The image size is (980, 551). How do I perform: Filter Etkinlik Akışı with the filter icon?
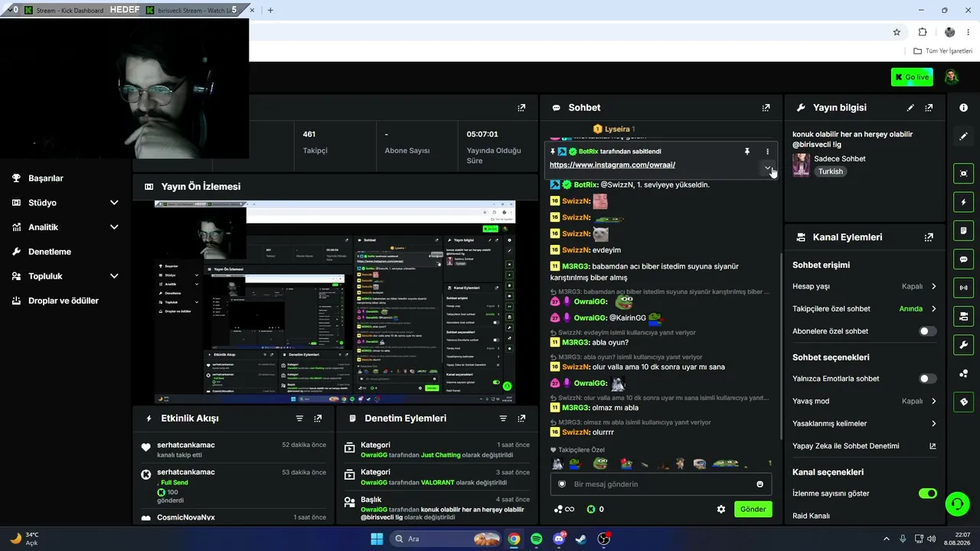click(299, 419)
